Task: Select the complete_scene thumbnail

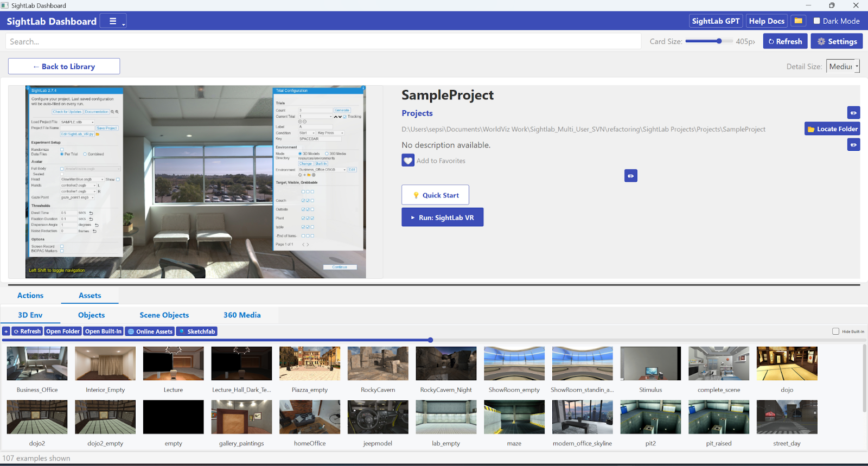Action: 719,363
